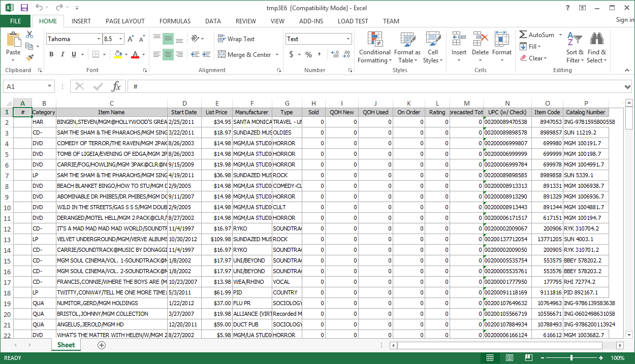Click the Insert Function fx button
This screenshot has height=364, width=635.
click(x=116, y=86)
